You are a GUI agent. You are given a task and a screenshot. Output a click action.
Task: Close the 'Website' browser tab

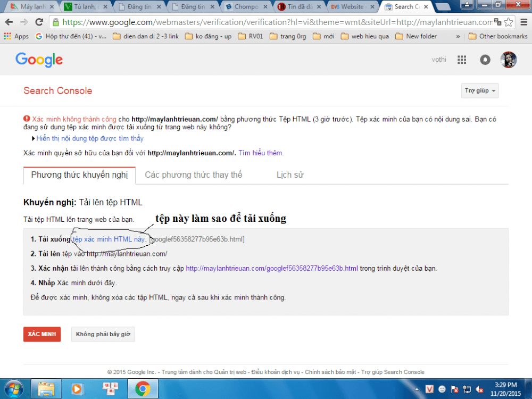(372, 7)
